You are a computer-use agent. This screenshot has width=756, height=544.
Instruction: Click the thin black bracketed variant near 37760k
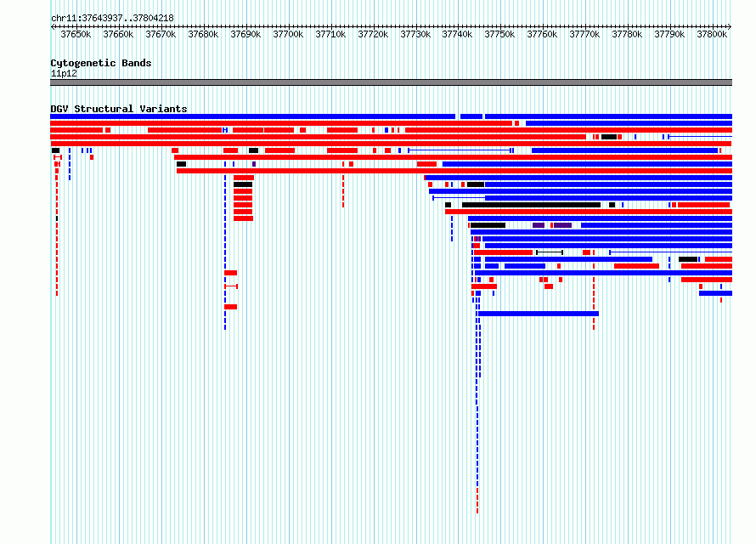(x=550, y=252)
